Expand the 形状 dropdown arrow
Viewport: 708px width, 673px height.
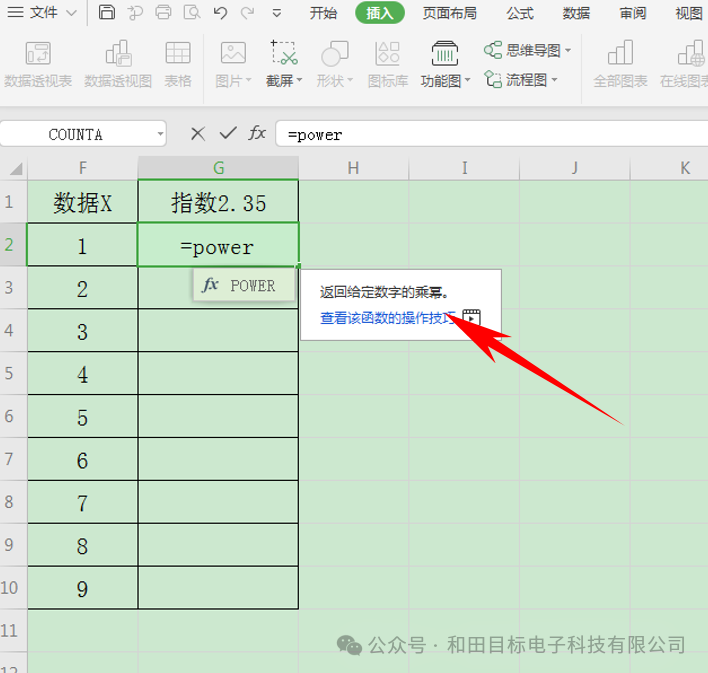(350, 81)
